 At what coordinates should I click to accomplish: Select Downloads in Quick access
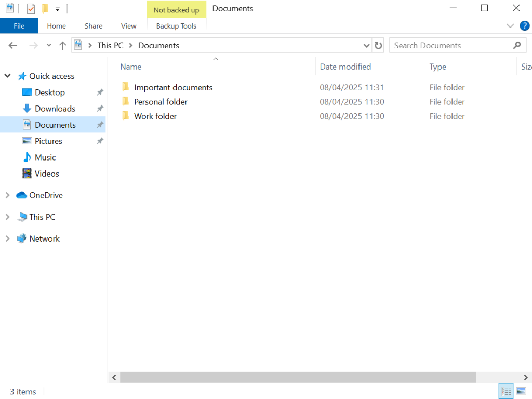(x=55, y=109)
